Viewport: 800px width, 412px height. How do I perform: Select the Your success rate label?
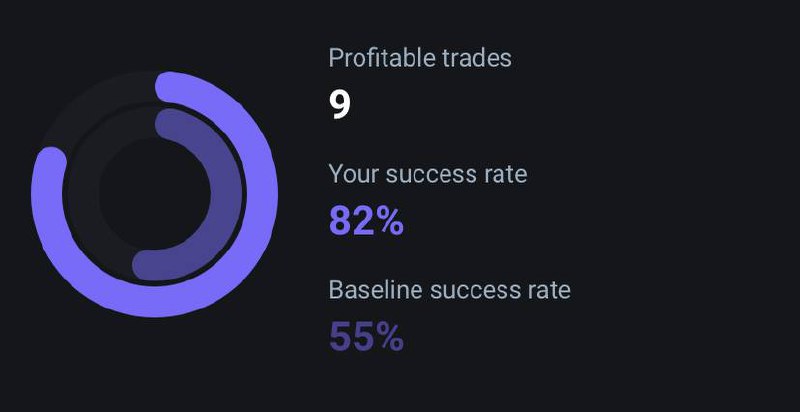click(x=428, y=174)
